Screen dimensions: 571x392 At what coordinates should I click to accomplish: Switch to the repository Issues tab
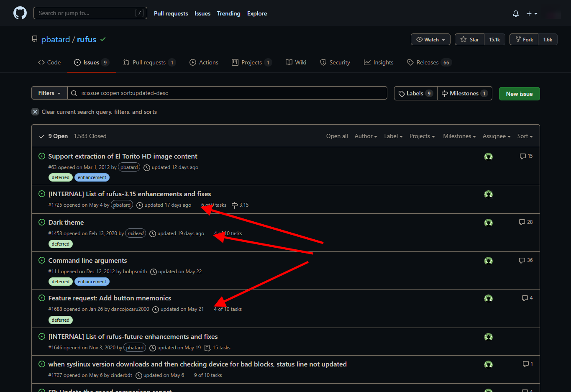coord(92,62)
